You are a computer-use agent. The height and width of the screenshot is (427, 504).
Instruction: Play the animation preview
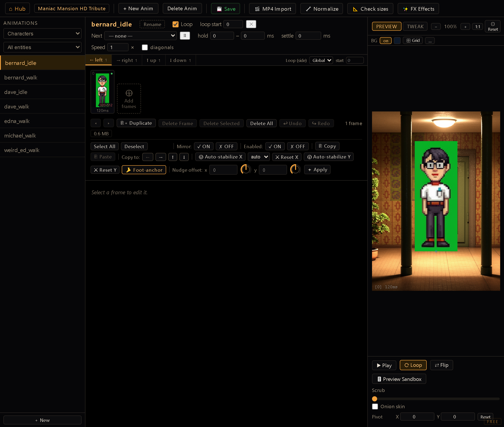coord(384,365)
